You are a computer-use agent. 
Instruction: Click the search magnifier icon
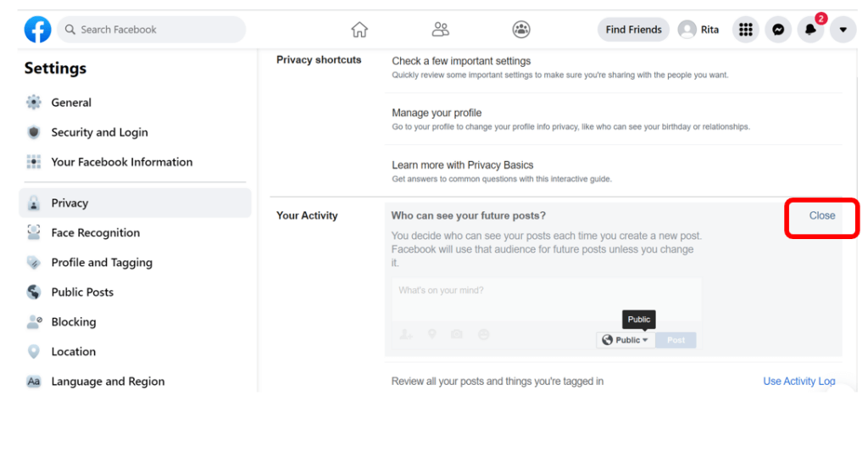pyautogui.click(x=70, y=30)
